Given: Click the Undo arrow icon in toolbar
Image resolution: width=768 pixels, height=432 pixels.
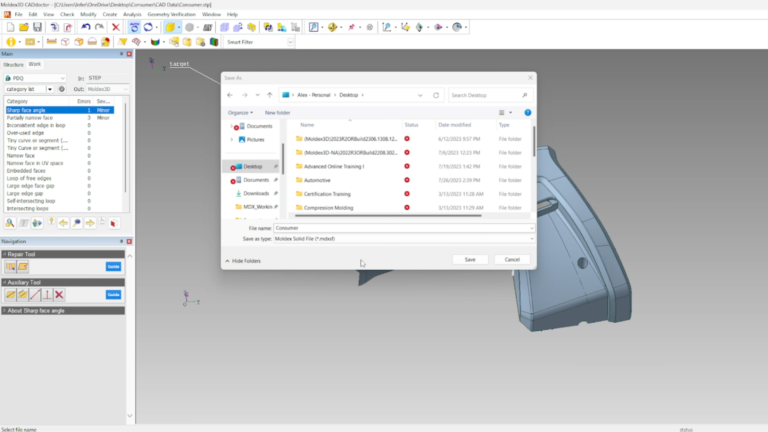Looking at the screenshot, I should [x=86, y=27].
